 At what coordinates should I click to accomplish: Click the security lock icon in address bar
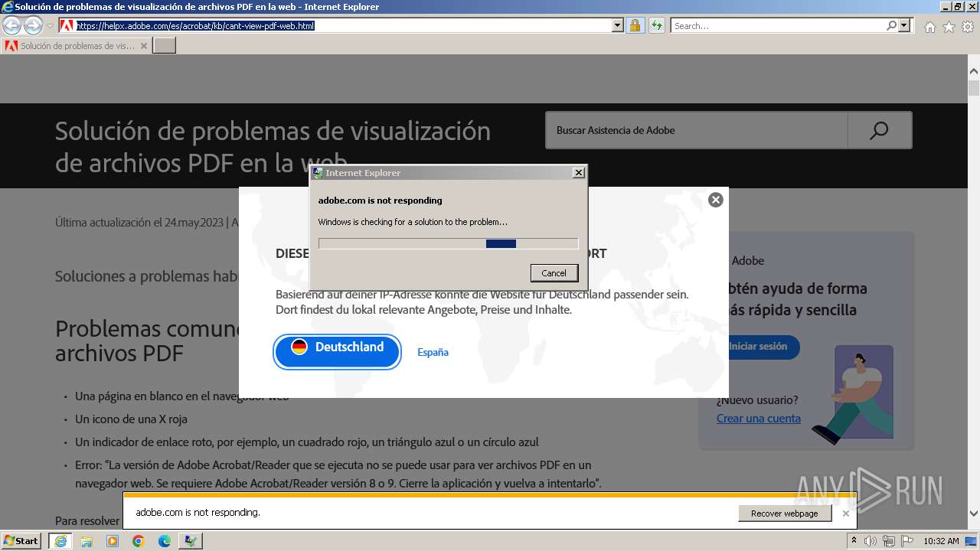tap(635, 25)
